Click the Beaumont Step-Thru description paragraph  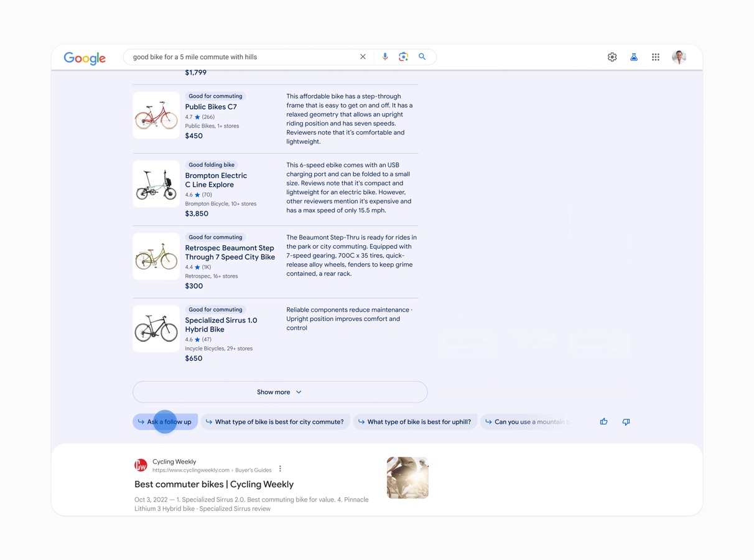(x=351, y=255)
